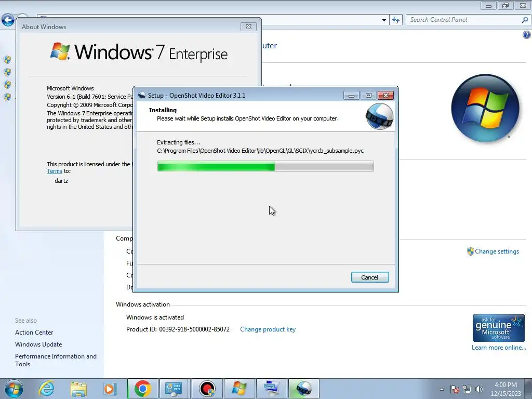The height and width of the screenshot is (399, 532).
Task: Open Learn more online link
Action: (499, 348)
